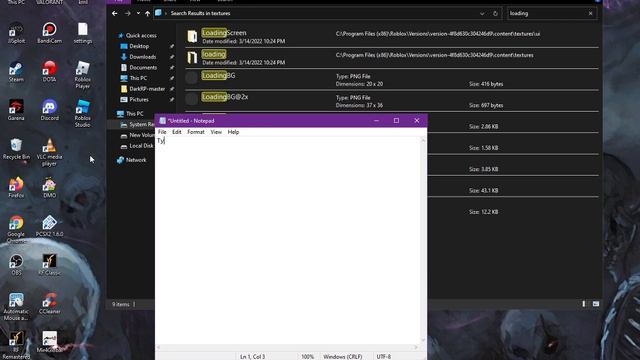Switch Explorer to details view layout
The image size is (640, 360).
tap(584, 304)
